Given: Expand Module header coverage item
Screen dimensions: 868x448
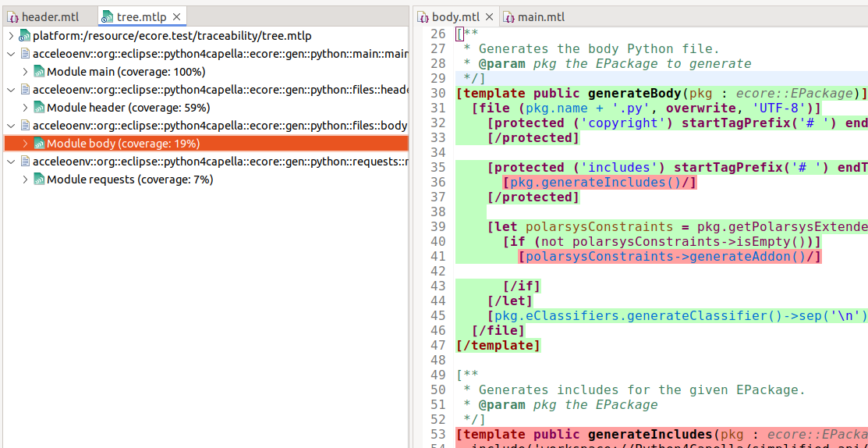Looking at the screenshot, I should coord(25,108).
